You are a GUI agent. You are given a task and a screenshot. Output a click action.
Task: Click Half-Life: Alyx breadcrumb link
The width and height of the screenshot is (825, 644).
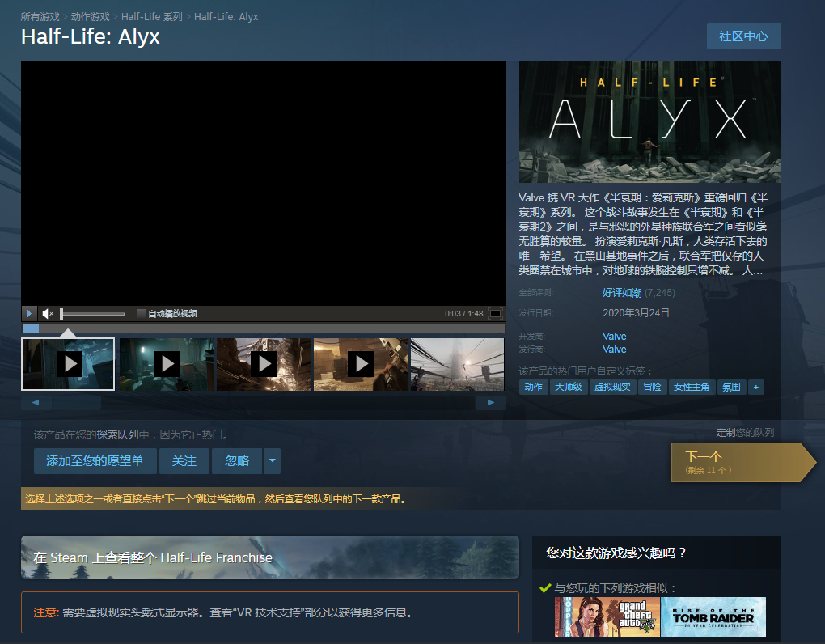[x=226, y=17]
